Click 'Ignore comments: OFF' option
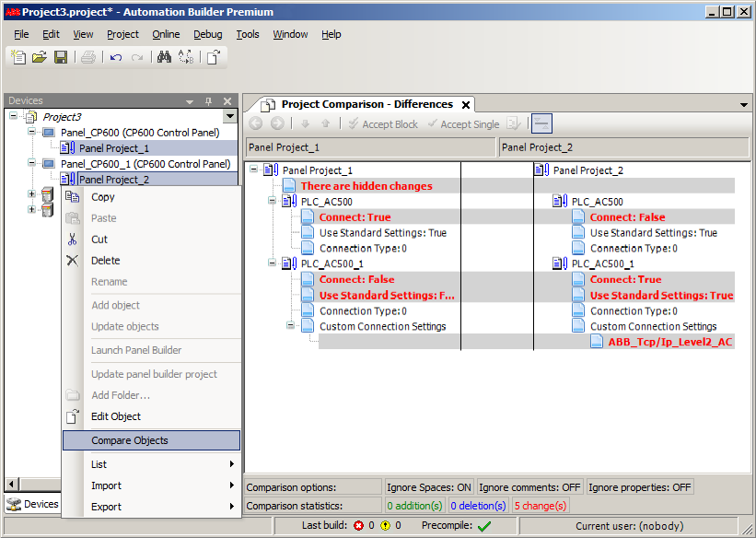Screen dimensions: 756x538 point(529,487)
